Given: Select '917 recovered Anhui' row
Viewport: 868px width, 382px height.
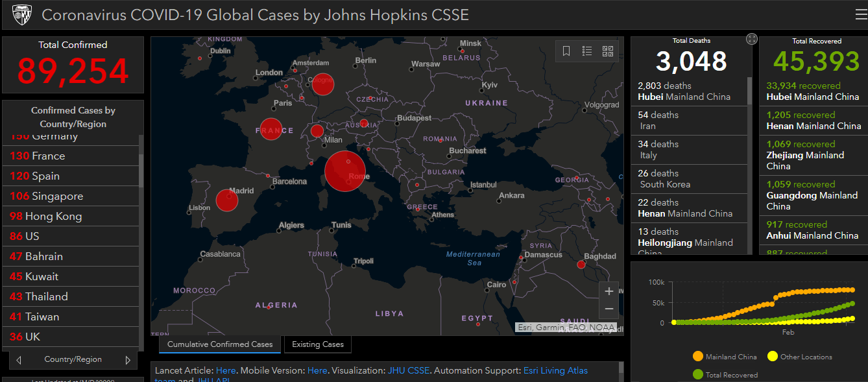Looking at the screenshot, I should pos(814,230).
